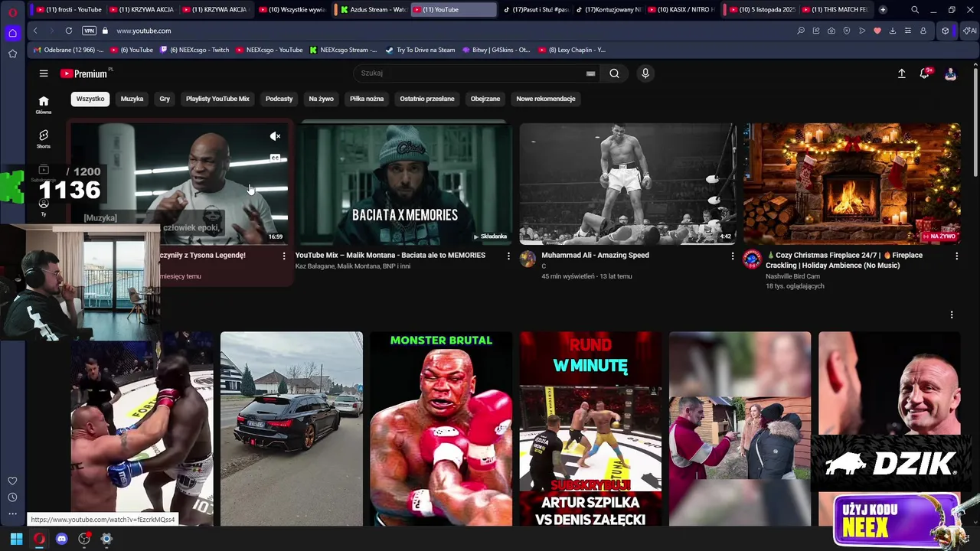The width and height of the screenshot is (980, 551).
Task: Open options menu for the YouTube Mix card
Action: 508,256
